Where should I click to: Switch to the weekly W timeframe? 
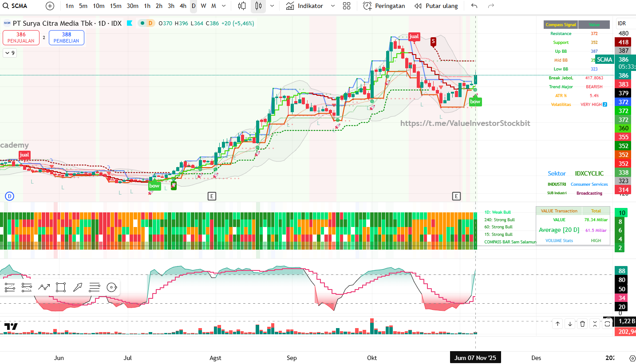tap(203, 6)
